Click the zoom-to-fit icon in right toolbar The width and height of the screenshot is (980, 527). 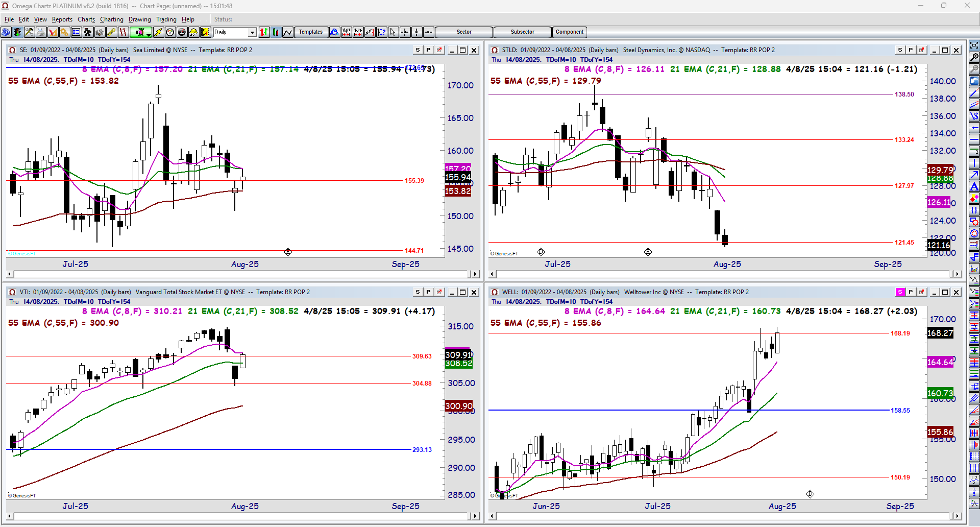coord(974,45)
